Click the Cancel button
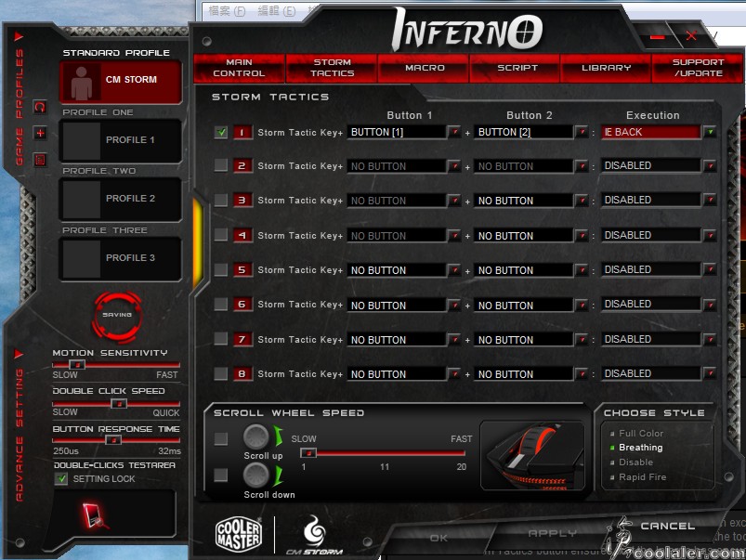The width and height of the screenshot is (746, 560). click(x=667, y=526)
